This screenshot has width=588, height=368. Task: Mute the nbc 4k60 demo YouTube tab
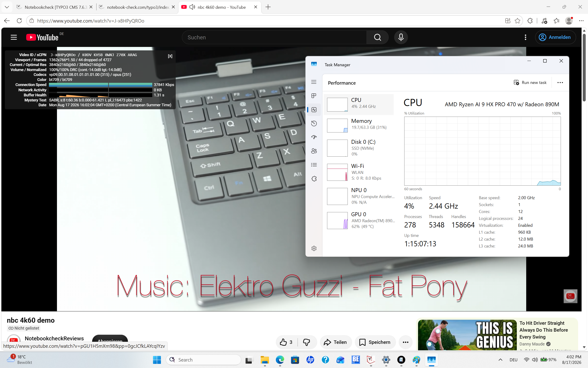(x=192, y=7)
